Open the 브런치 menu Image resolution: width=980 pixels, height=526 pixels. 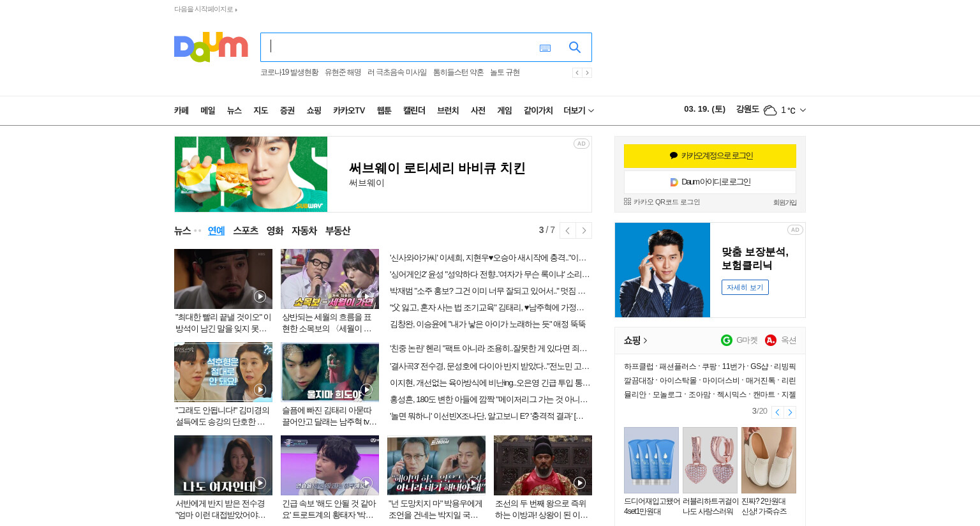[448, 110]
